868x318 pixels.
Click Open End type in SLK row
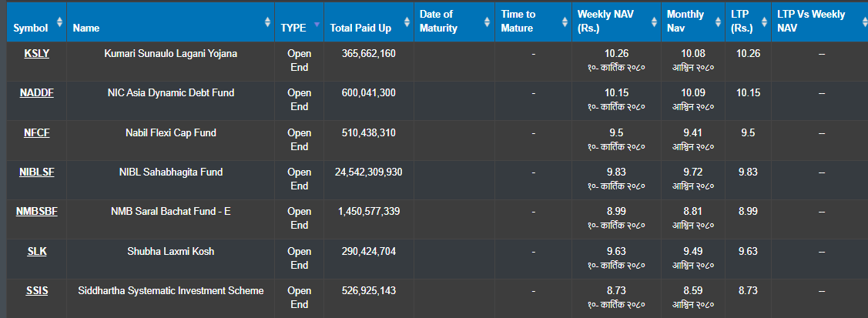click(299, 258)
